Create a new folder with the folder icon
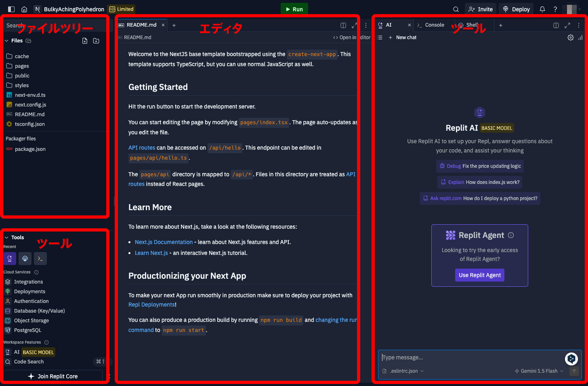This screenshot has width=588, height=386. click(96, 41)
